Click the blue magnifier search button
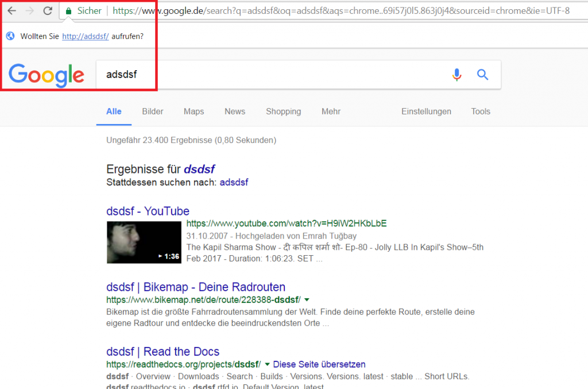Image resolution: width=588 pixels, height=389 pixels. 482,75
